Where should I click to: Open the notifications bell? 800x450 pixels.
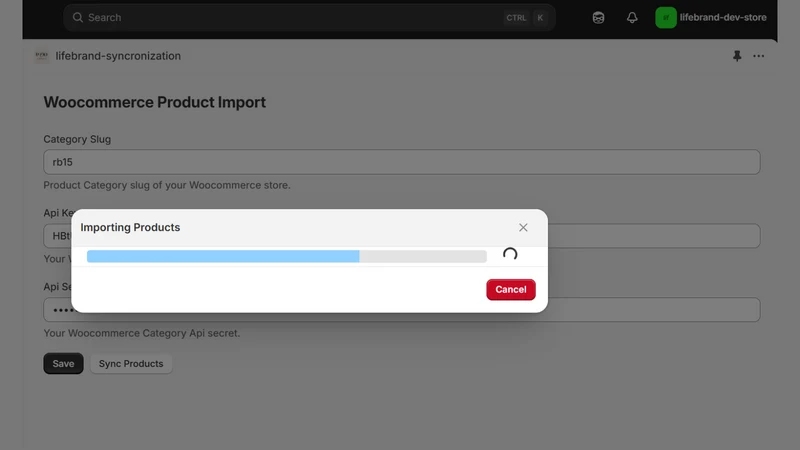(632, 17)
